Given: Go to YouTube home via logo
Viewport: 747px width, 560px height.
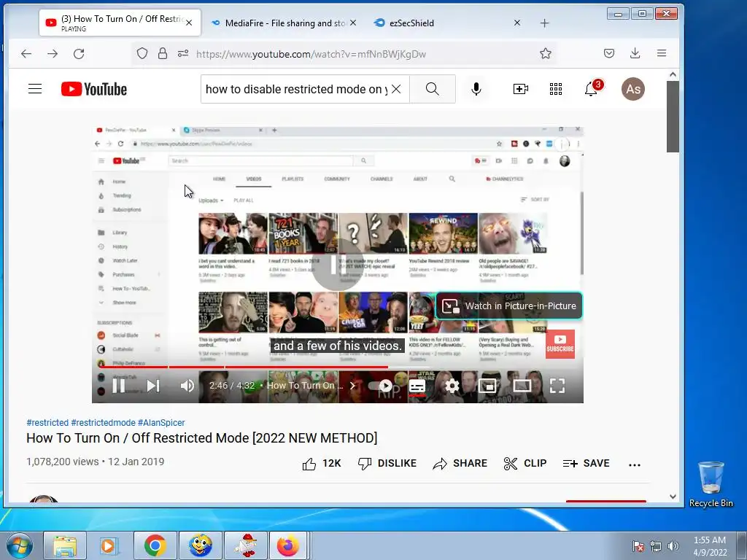Looking at the screenshot, I should click(x=94, y=89).
